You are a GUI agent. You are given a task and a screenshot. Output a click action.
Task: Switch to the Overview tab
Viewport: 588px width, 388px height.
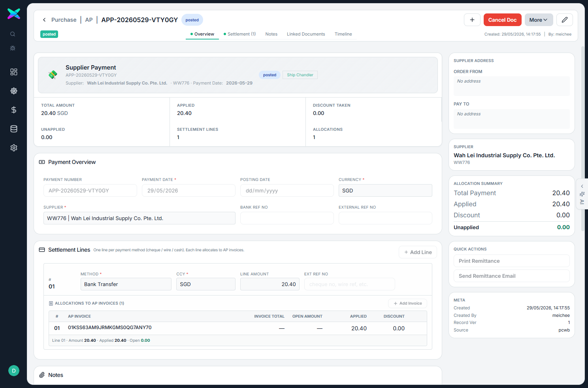pos(202,34)
